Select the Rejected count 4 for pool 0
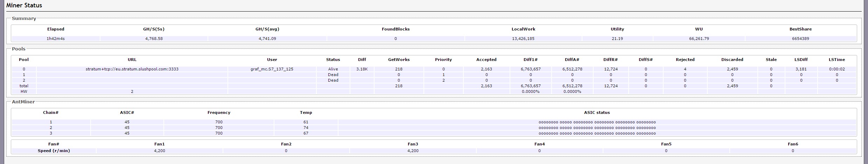868x164 pixels. pyautogui.click(x=685, y=69)
